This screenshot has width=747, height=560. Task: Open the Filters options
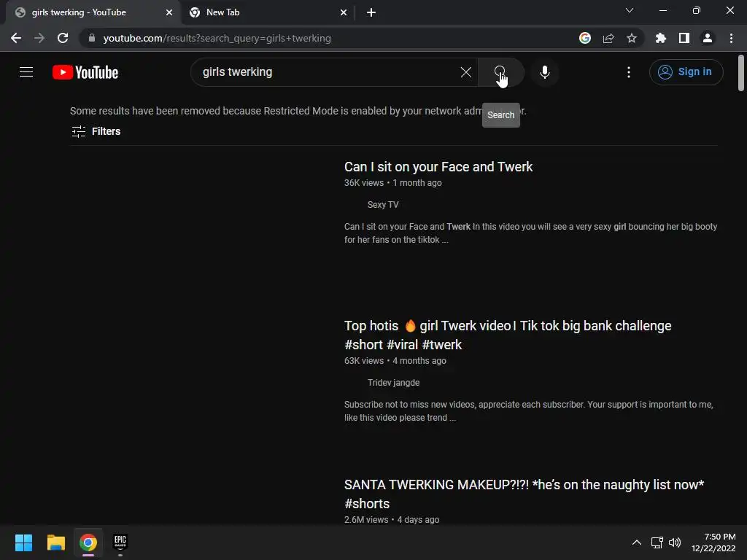96,131
